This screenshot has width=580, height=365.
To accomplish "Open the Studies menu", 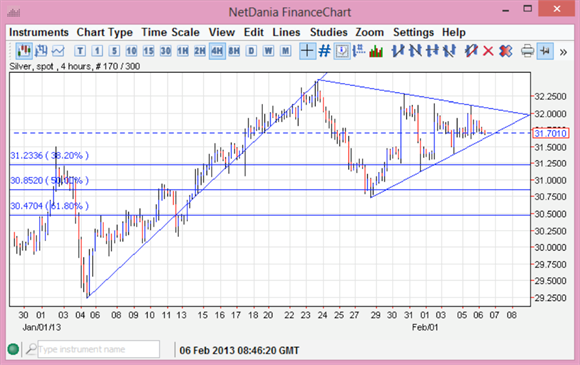I will (x=328, y=33).
